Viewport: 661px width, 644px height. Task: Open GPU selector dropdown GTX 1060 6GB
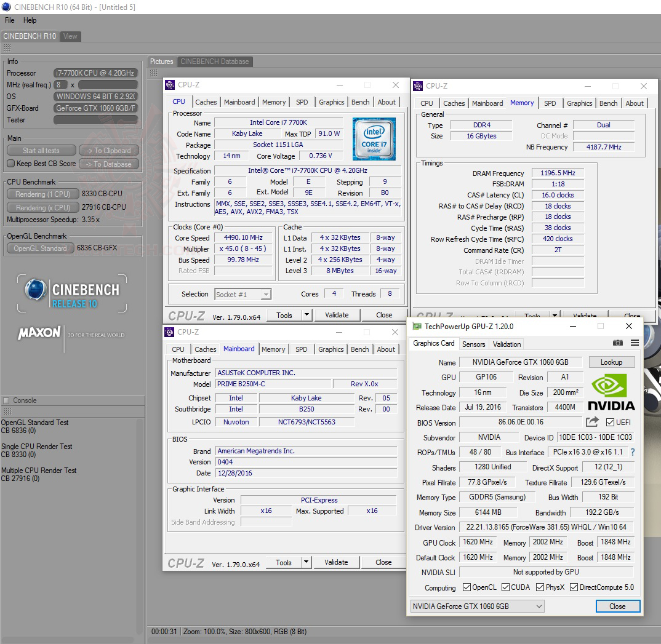(x=477, y=606)
